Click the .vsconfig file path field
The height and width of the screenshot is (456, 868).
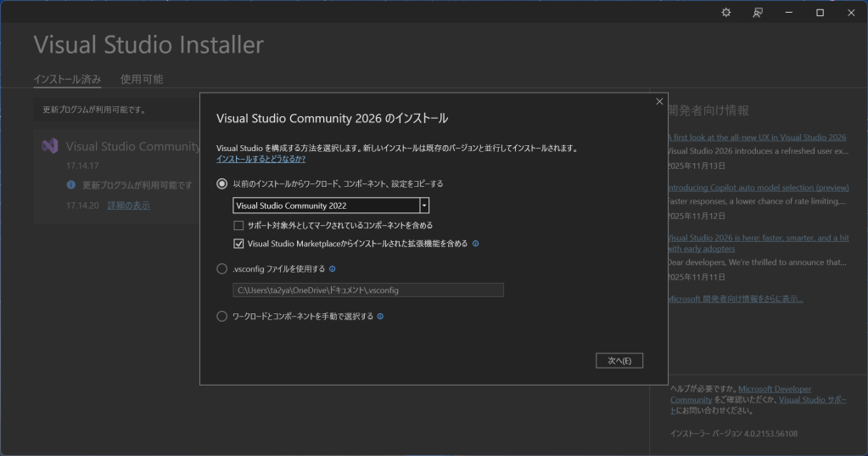point(367,290)
